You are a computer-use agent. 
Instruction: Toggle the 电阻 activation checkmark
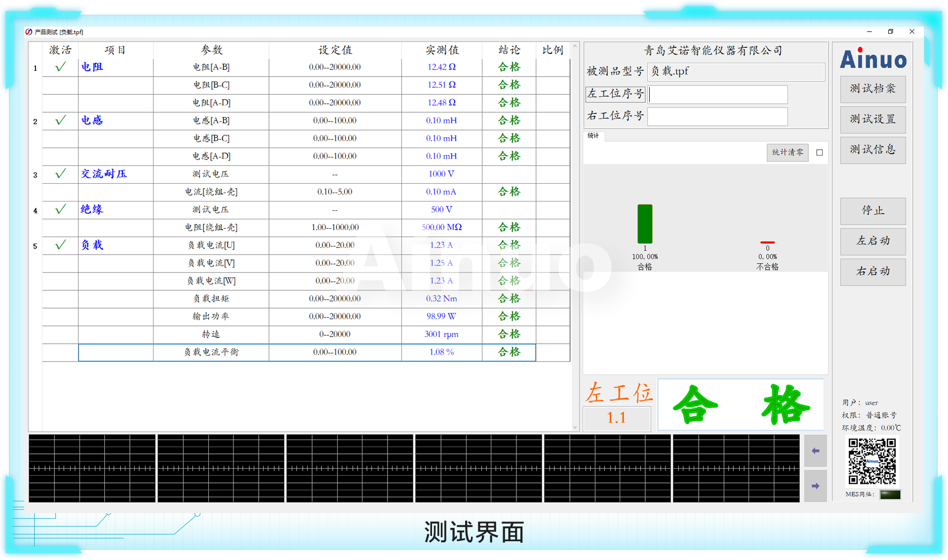tap(60, 67)
